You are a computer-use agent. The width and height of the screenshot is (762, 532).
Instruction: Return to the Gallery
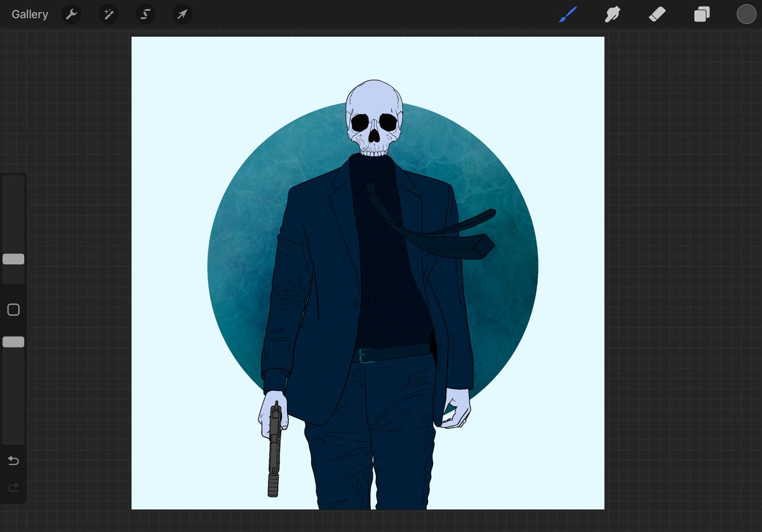tap(29, 13)
